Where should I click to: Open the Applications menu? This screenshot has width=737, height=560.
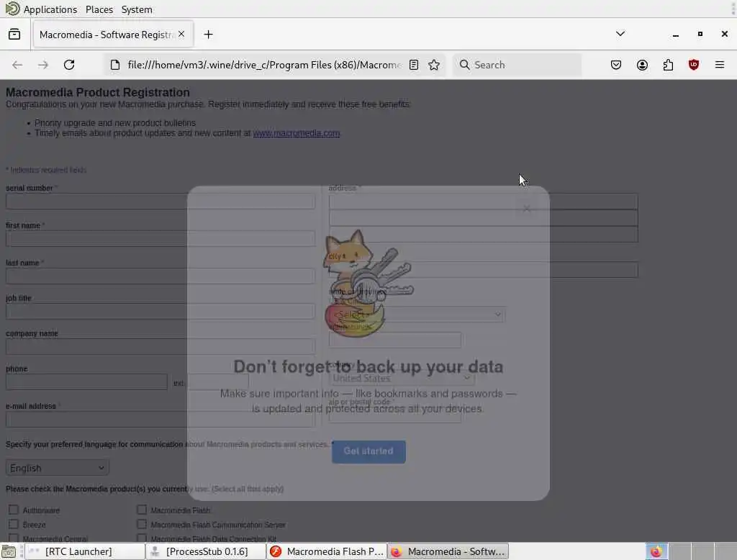(50, 9)
